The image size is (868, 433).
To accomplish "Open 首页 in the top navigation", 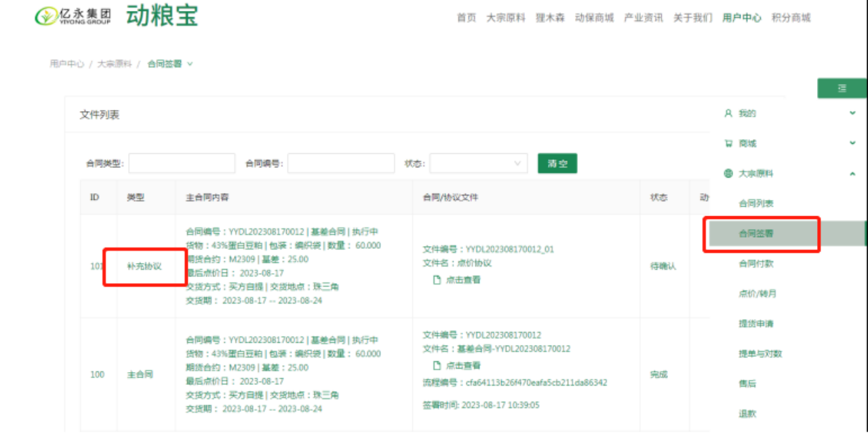I will [x=467, y=18].
